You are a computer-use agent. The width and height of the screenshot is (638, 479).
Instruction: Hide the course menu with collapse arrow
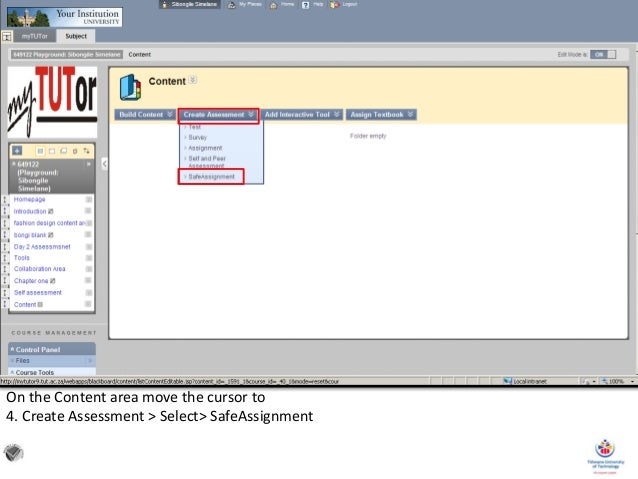(105, 164)
